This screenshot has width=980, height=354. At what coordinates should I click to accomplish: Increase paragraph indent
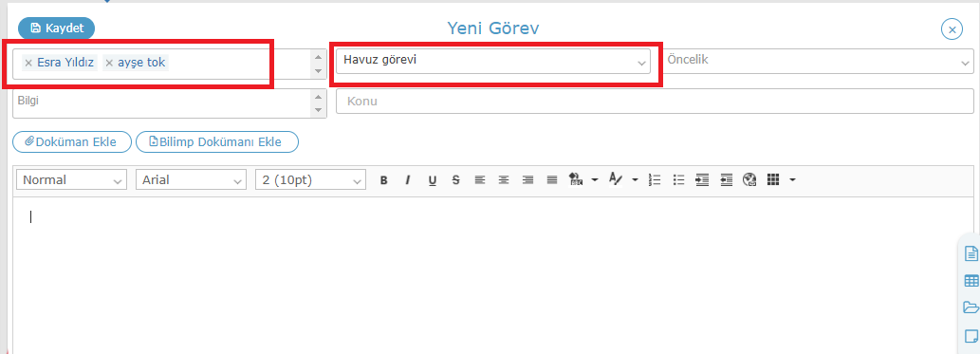[702, 180]
